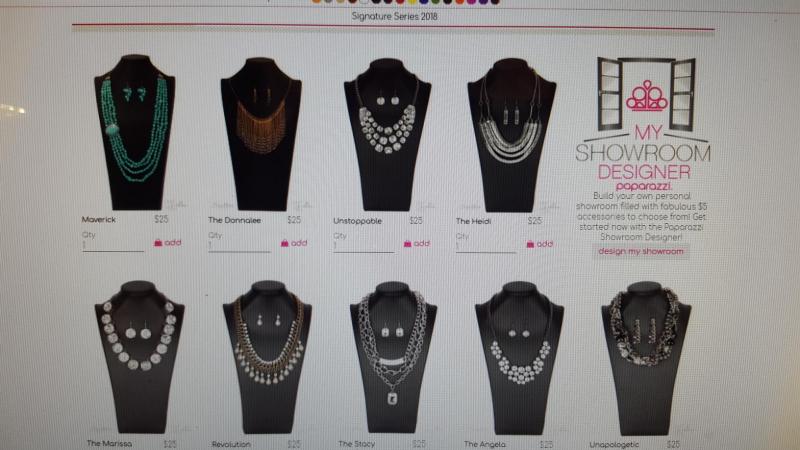The width and height of the screenshot is (800, 450).
Task: Add The Donnalee necklace to cart
Action: pos(294,243)
